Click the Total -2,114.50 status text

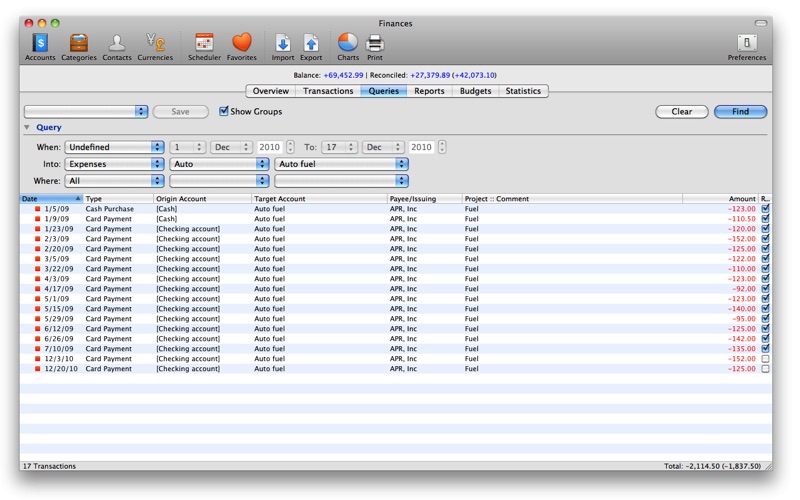click(712, 466)
